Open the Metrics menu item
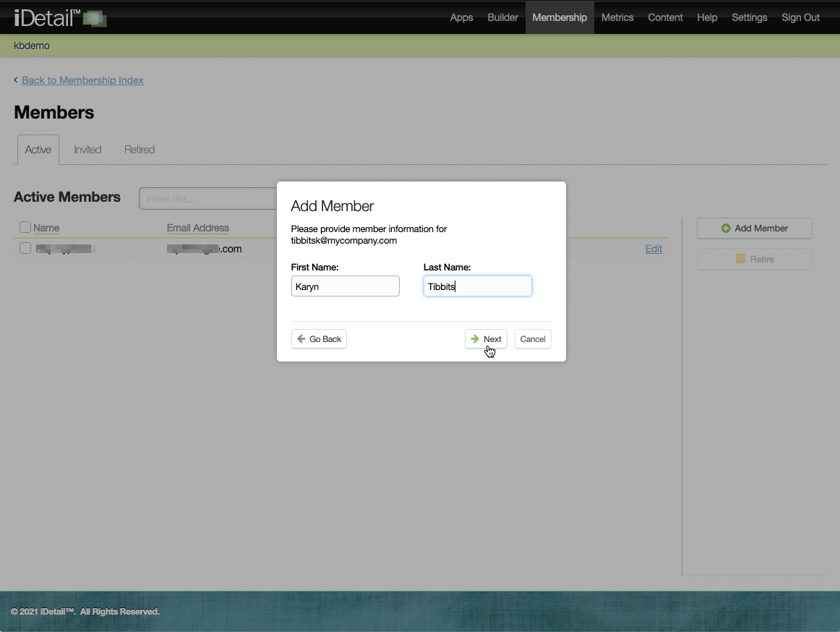Image resolution: width=840 pixels, height=632 pixels. [x=617, y=17]
